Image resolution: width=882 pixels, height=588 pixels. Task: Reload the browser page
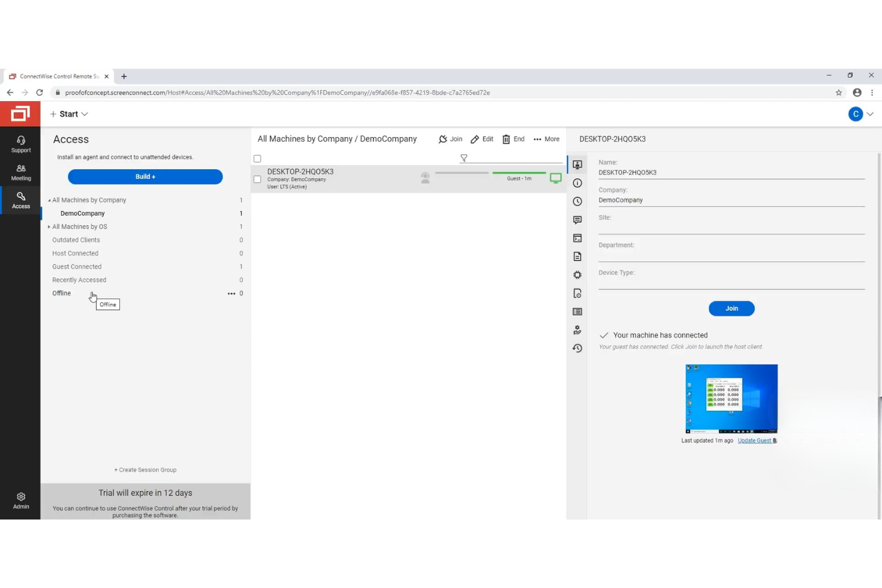[39, 92]
